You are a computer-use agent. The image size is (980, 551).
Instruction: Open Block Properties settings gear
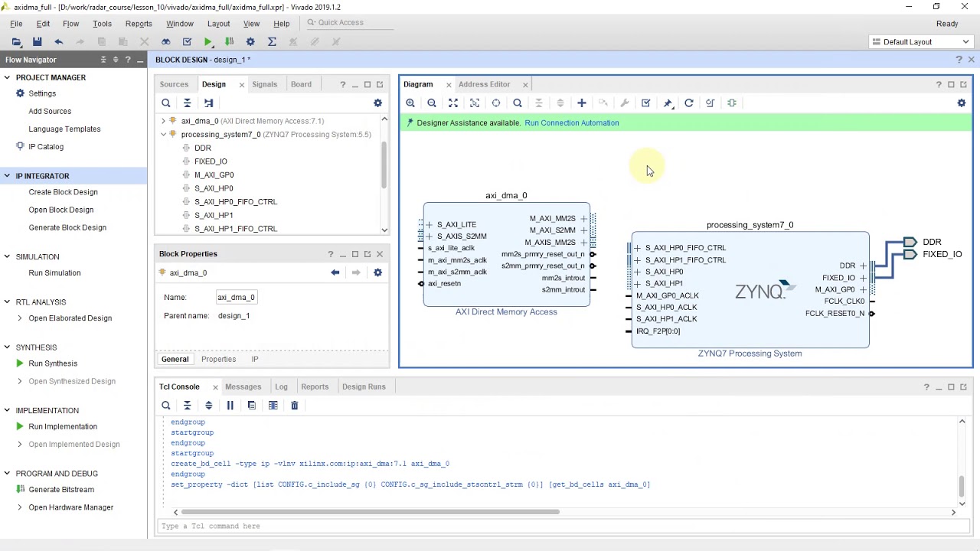[x=377, y=272]
